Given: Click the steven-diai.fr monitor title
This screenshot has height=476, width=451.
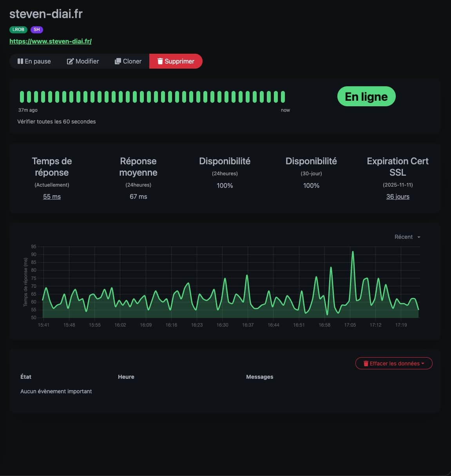Looking at the screenshot, I should tap(46, 14).
